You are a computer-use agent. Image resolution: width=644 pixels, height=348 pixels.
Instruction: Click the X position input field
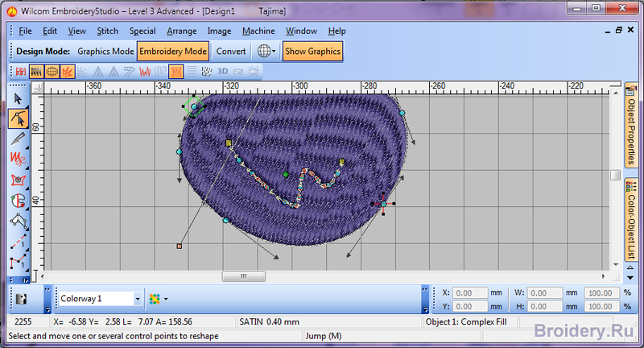point(470,293)
